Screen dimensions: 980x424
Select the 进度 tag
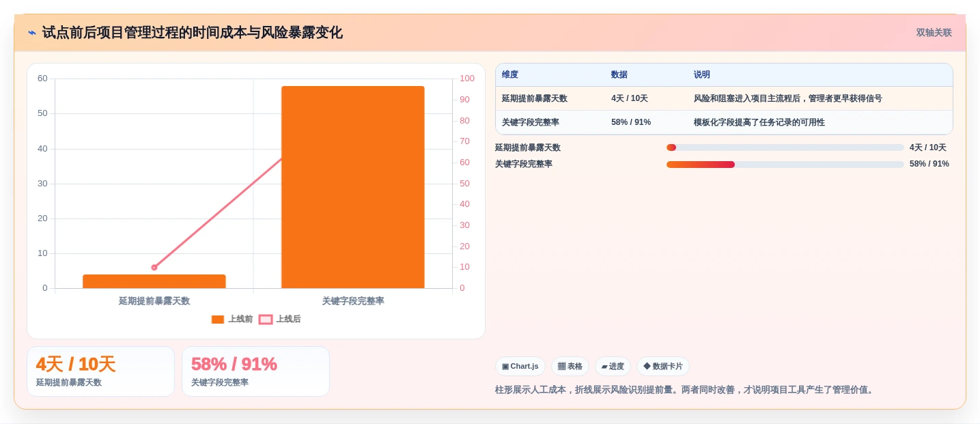tap(613, 366)
